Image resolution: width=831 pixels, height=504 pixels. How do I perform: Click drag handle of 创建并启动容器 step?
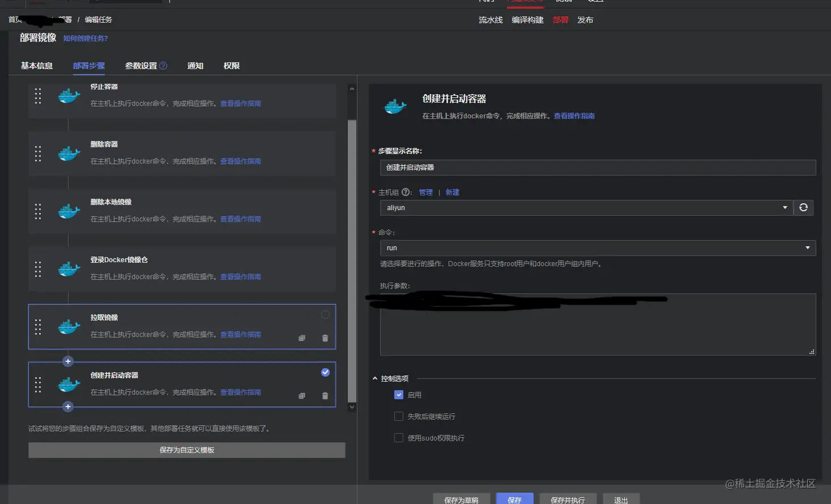[38, 385]
